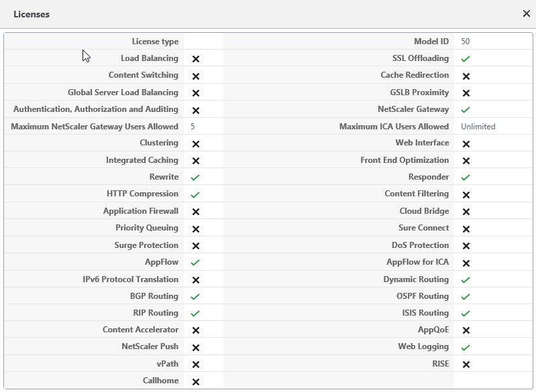This screenshot has width=536, height=392.
Task: Click the Callhome X status icon
Action: [196, 382]
